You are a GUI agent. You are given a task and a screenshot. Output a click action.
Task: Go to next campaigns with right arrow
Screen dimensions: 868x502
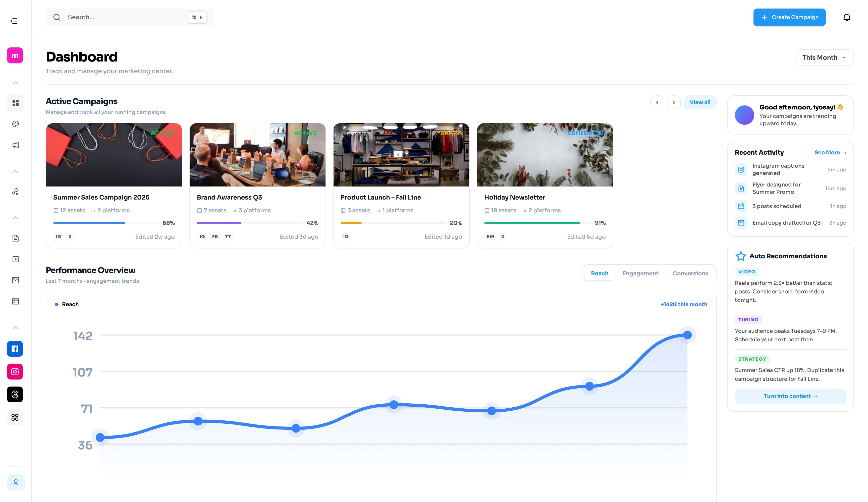tap(674, 102)
